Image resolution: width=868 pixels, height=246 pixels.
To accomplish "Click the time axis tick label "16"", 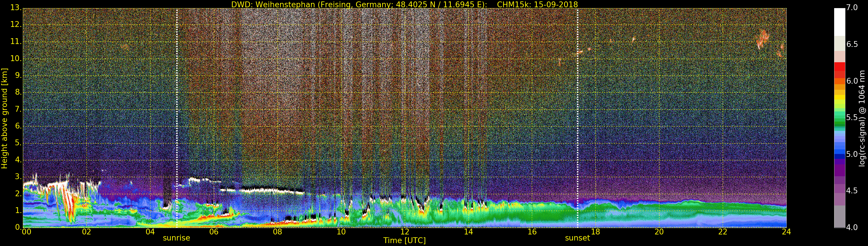I will click(x=532, y=232).
